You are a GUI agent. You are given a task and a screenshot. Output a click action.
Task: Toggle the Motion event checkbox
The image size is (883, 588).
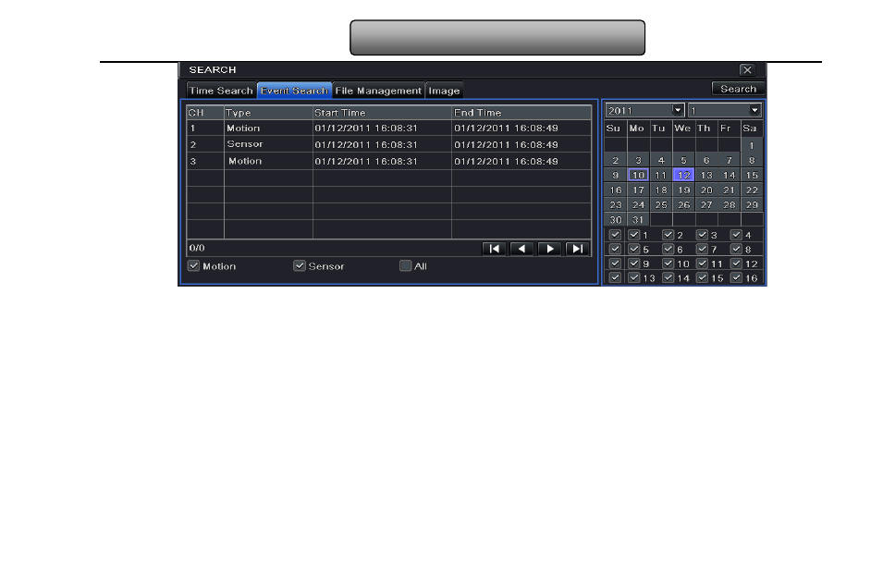click(194, 266)
